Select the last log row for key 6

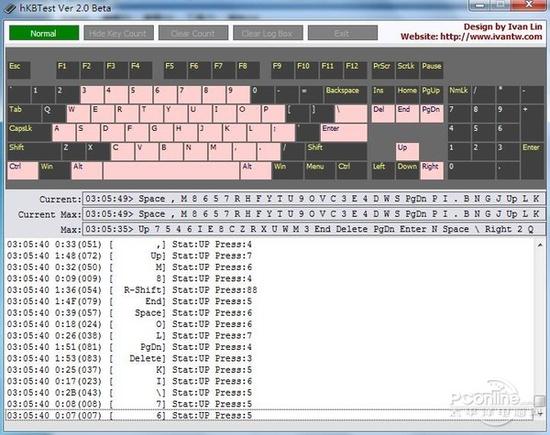pos(270,415)
